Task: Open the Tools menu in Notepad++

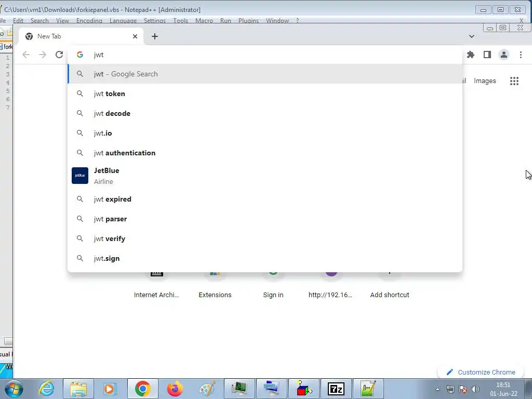Action: (180, 21)
